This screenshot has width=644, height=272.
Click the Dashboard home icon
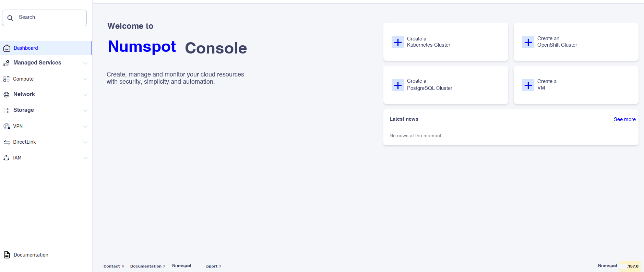[7, 48]
